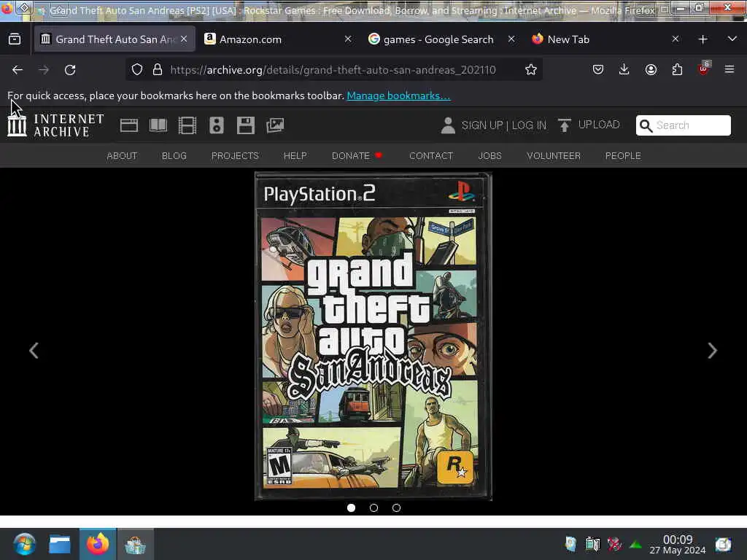Focus the Internet Archive Search field
The height and width of the screenshot is (560, 747).
click(683, 125)
